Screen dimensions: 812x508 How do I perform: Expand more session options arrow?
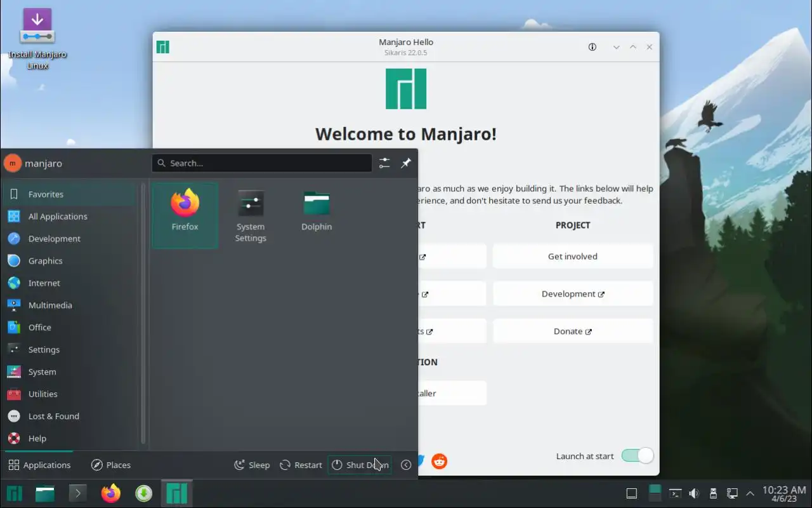click(x=406, y=465)
